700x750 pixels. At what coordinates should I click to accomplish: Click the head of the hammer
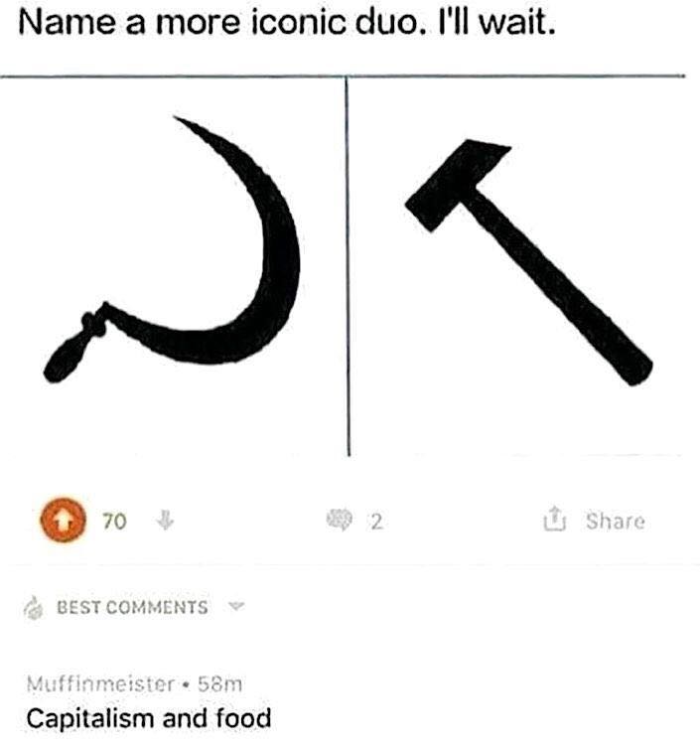(x=458, y=185)
